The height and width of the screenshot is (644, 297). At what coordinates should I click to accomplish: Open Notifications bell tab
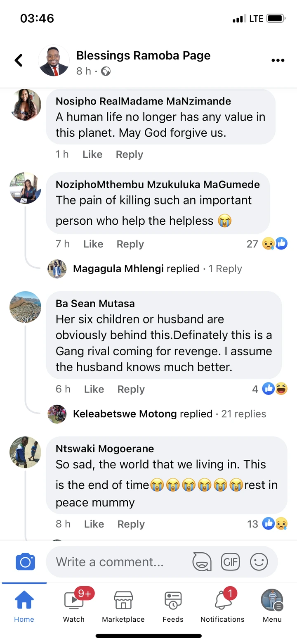pos(222,605)
